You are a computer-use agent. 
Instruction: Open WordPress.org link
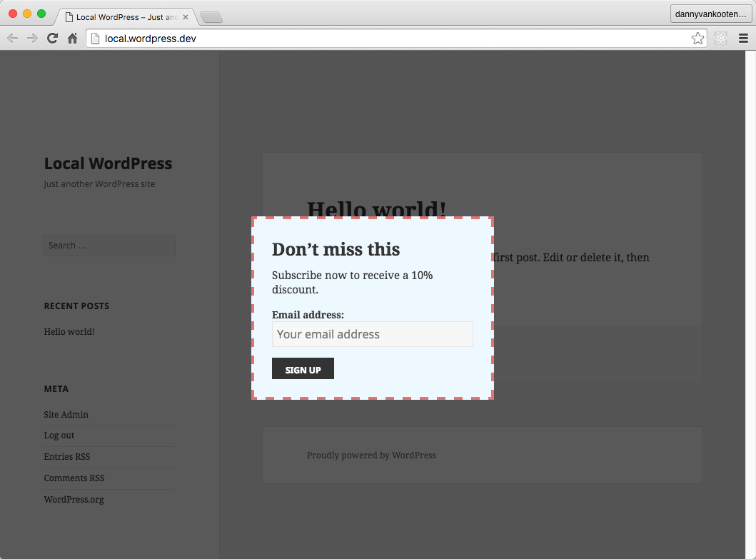coord(74,500)
